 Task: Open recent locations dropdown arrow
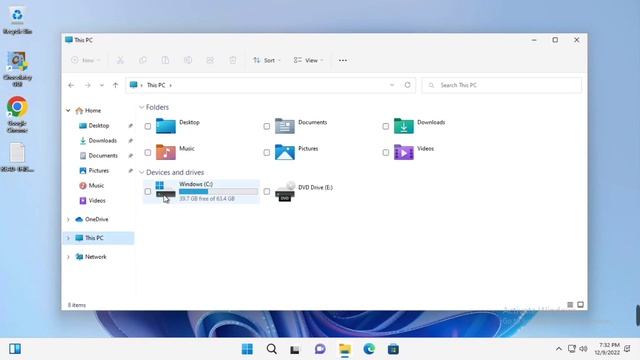102,85
